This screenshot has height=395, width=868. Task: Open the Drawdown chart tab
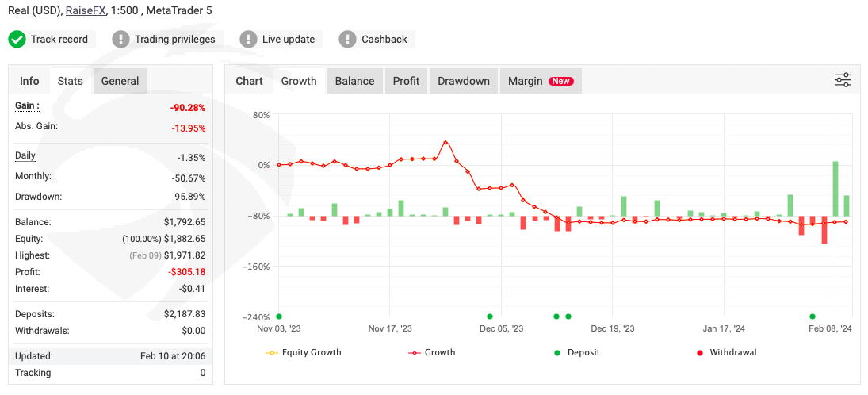[464, 81]
